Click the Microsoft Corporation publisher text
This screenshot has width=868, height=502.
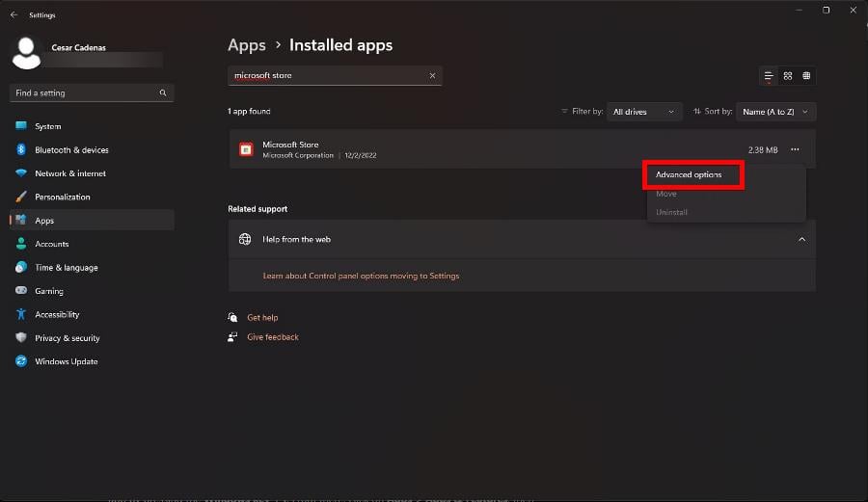pyautogui.click(x=298, y=155)
